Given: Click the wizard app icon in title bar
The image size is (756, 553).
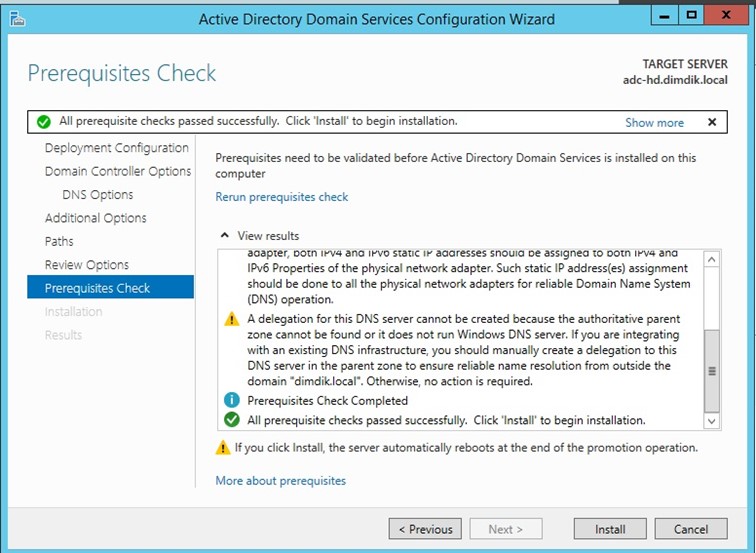Looking at the screenshot, I should coord(17,19).
